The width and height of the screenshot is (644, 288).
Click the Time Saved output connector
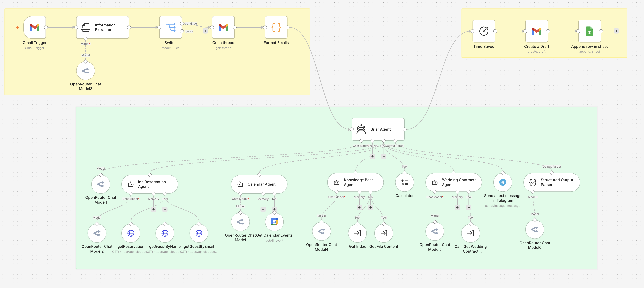495,31
